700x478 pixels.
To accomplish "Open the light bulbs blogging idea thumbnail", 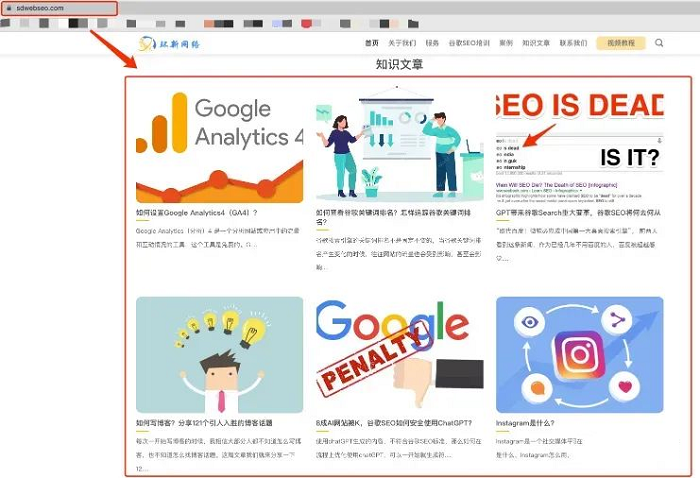I will point(220,355).
